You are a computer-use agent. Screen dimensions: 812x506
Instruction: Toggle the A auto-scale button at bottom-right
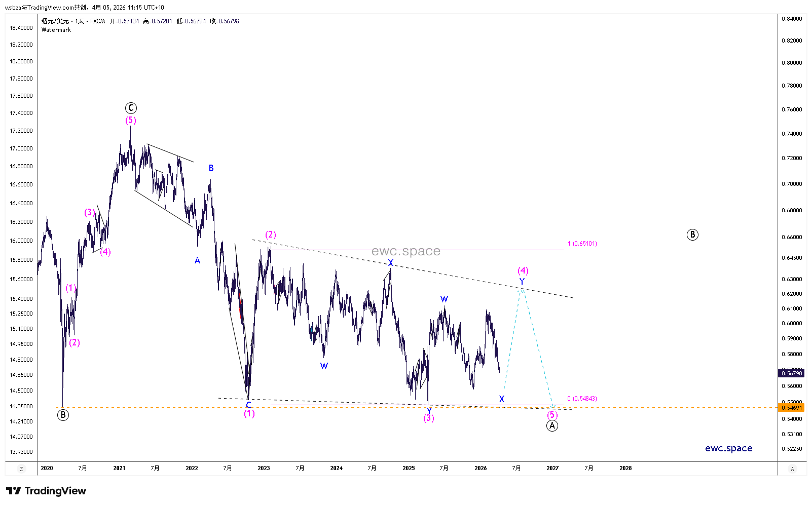click(x=792, y=469)
